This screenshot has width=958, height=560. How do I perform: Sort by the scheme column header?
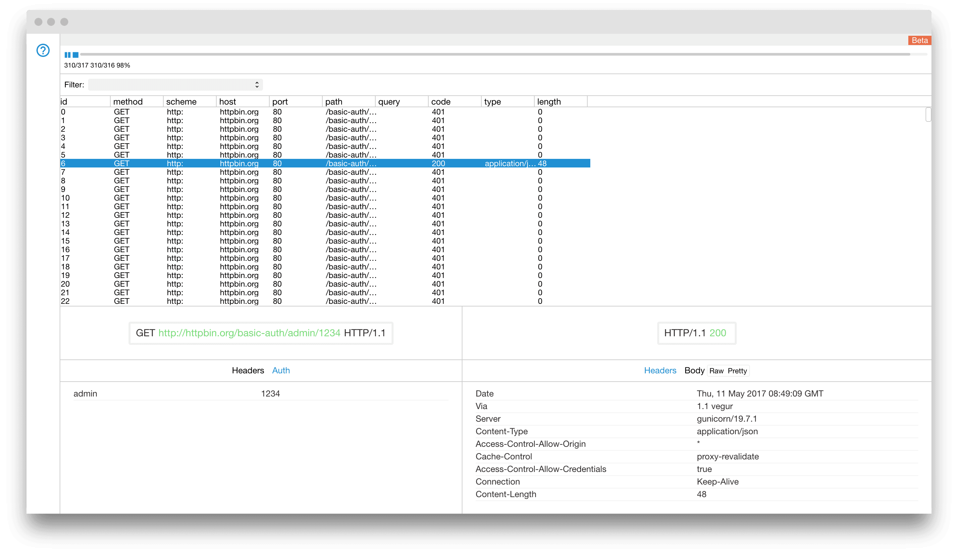coord(189,101)
